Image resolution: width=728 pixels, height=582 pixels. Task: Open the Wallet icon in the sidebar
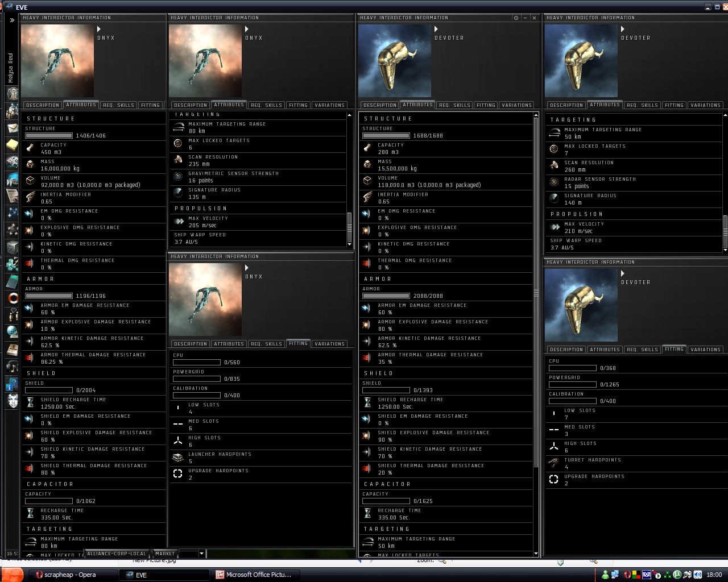click(13, 264)
